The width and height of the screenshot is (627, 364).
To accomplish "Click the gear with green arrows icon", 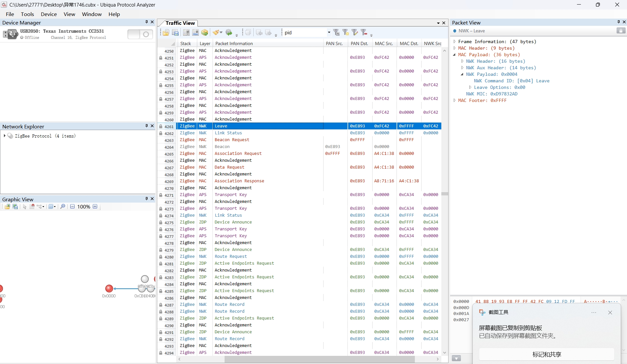I will pos(229,33).
